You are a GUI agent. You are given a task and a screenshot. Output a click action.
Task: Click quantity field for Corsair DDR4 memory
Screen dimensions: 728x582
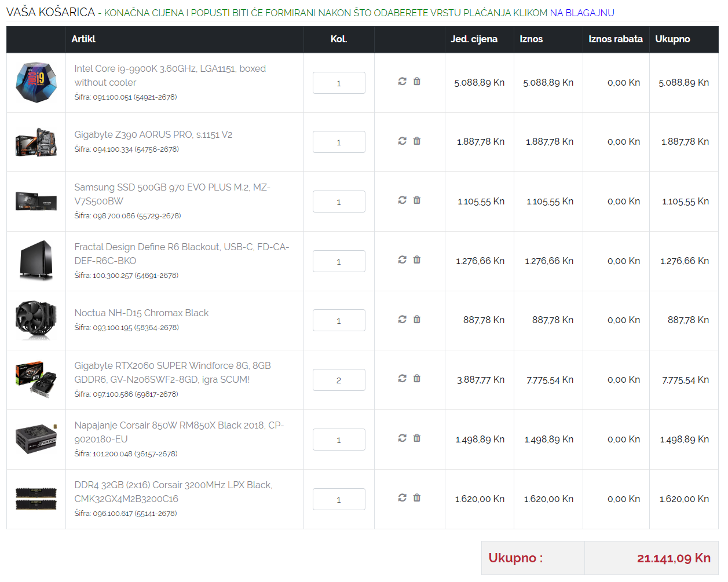pos(339,499)
